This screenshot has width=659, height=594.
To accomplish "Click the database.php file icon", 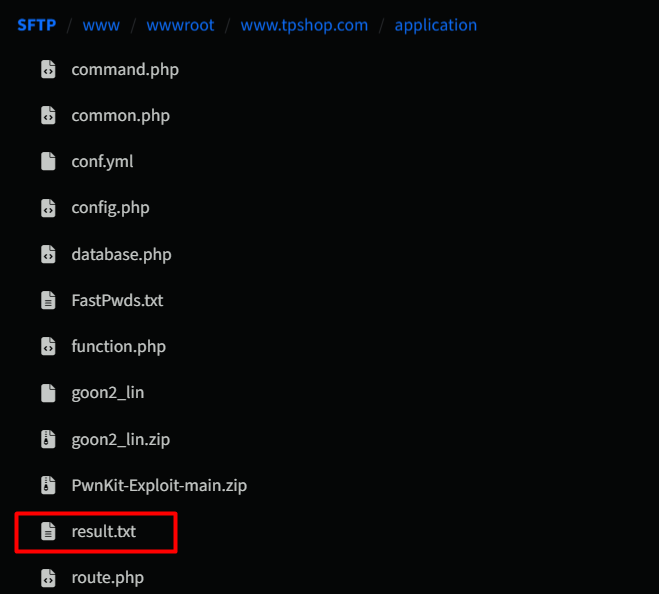I will 47,255.
